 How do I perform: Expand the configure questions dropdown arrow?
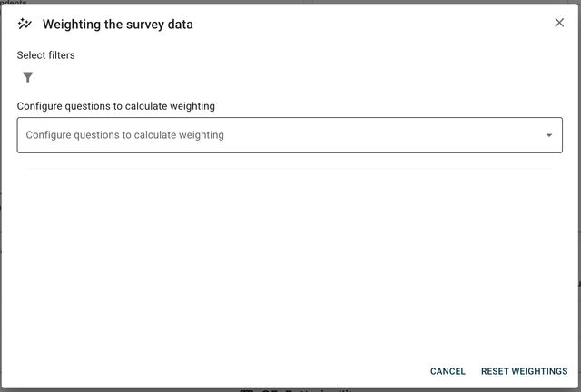coord(548,135)
